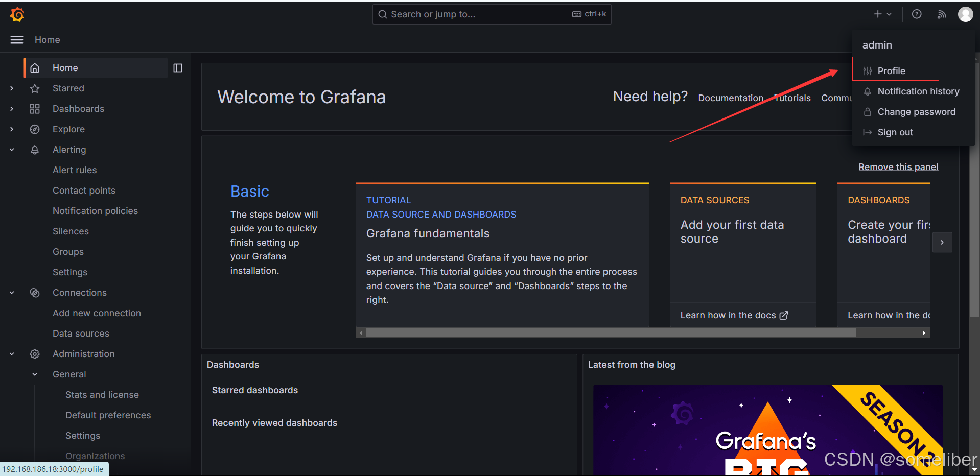
Task: Open Silences in sidebar
Action: 71,231
